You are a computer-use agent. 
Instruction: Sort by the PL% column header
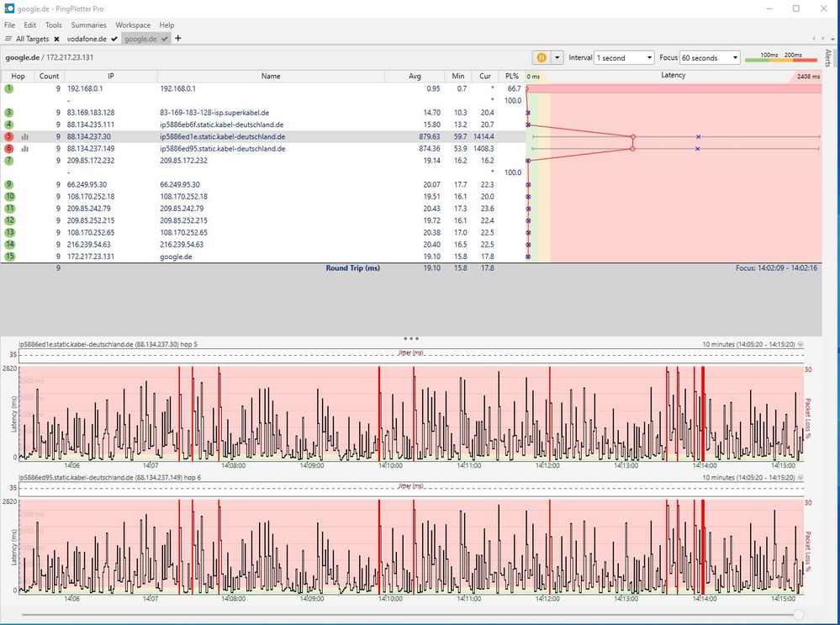pyautogui.click(x=511, y=76)
